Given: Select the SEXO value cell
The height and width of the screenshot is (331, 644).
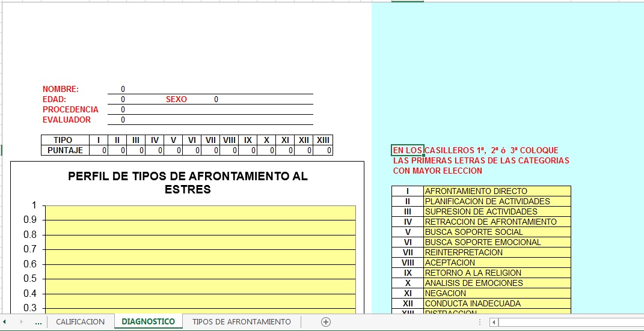Looking at the screenshot, I should click(216, 99).
